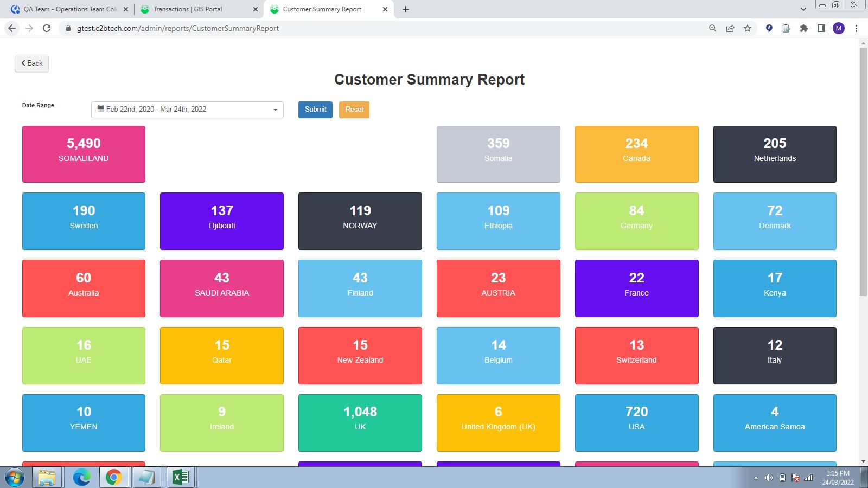This screenshot has width=868, height=488.
Task: Click the network signal tray icon
Action: tap(808, 478)
